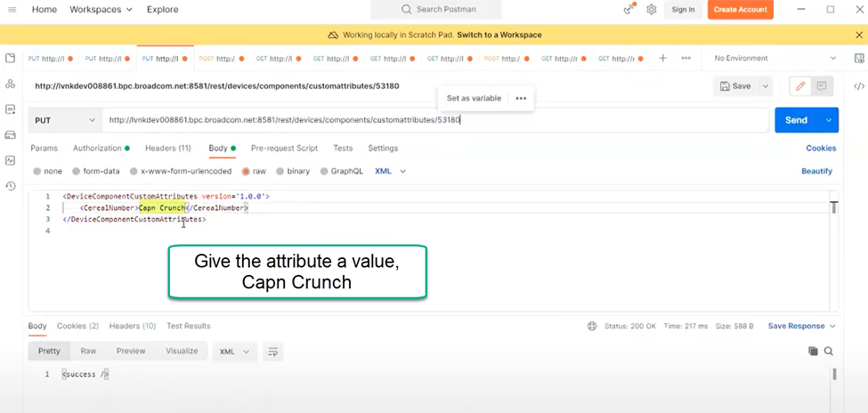Add a new request tab
The height and width of the screenshot is (413, 868).
(662, 58)
